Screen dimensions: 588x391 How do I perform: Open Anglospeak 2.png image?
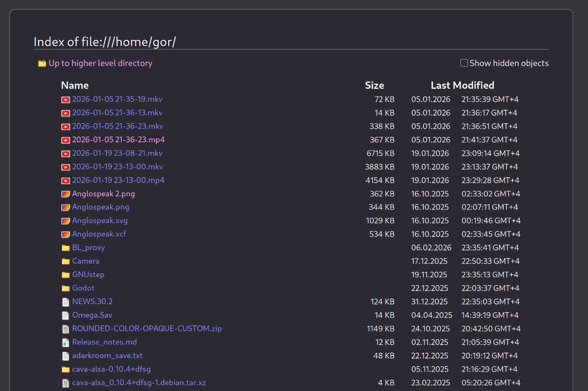[x=103, y=194]
